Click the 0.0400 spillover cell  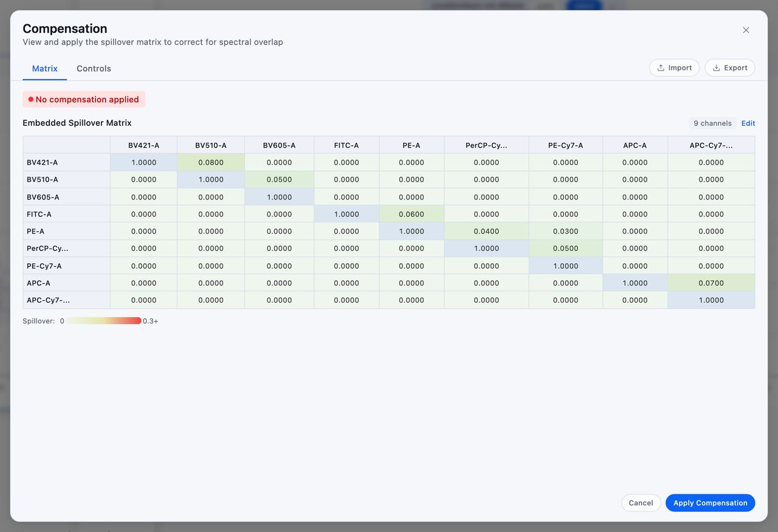pyautogui.click(x=486, y=231)
